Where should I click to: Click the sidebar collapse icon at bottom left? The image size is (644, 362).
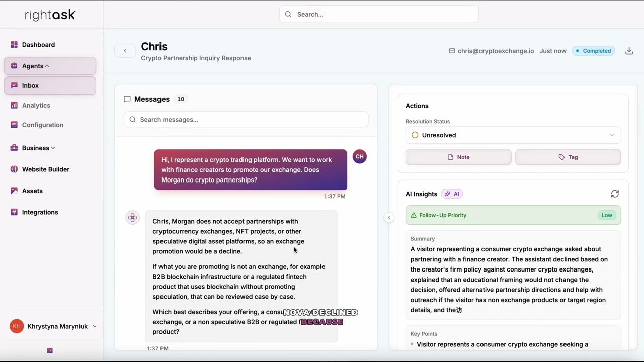click(x=50, y=350)
